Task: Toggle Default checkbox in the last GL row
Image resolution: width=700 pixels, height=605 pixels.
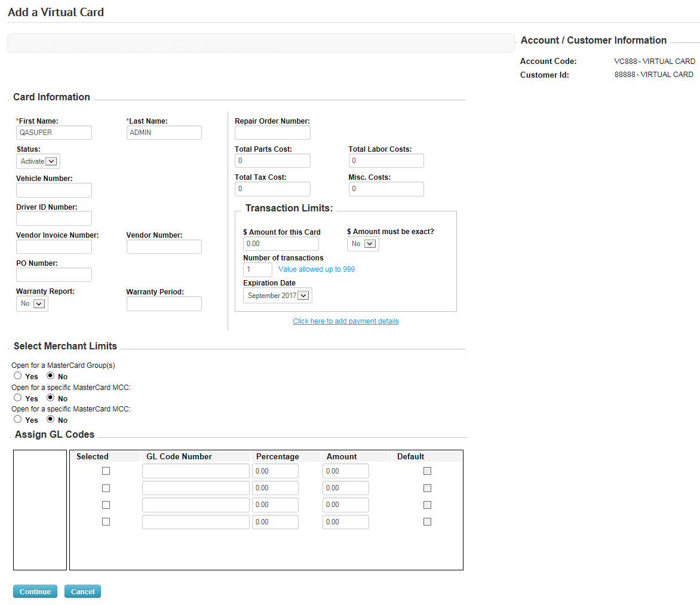Action: (427, 521)
